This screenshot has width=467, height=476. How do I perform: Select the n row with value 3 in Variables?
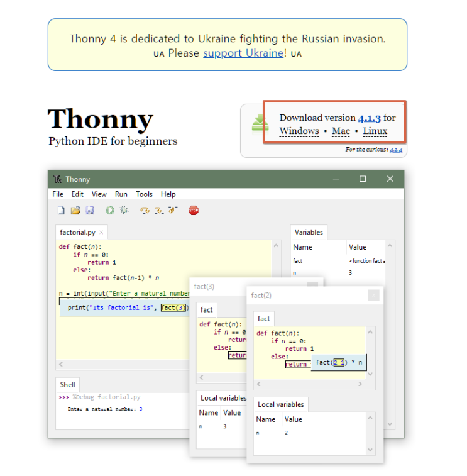point(338,273)
